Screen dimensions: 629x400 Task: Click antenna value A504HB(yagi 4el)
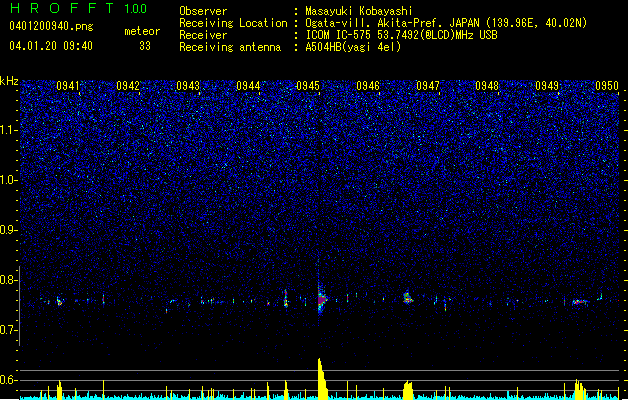point(353,47)
